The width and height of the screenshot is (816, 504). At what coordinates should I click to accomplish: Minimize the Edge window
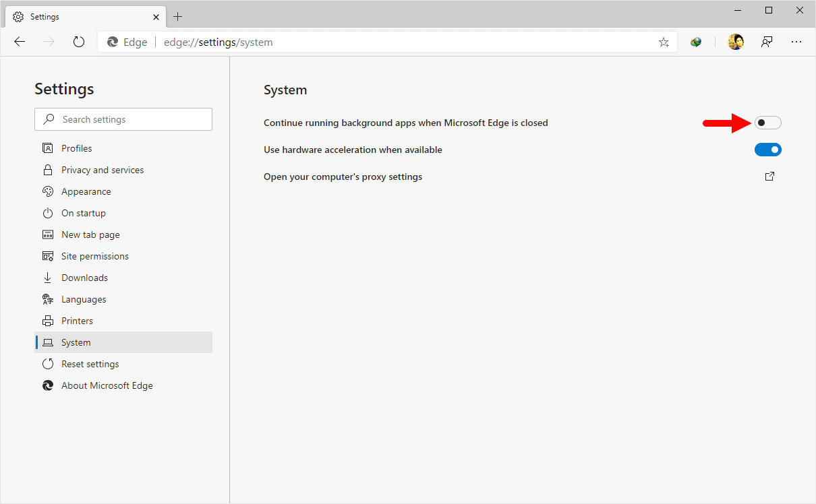[738, 10]
